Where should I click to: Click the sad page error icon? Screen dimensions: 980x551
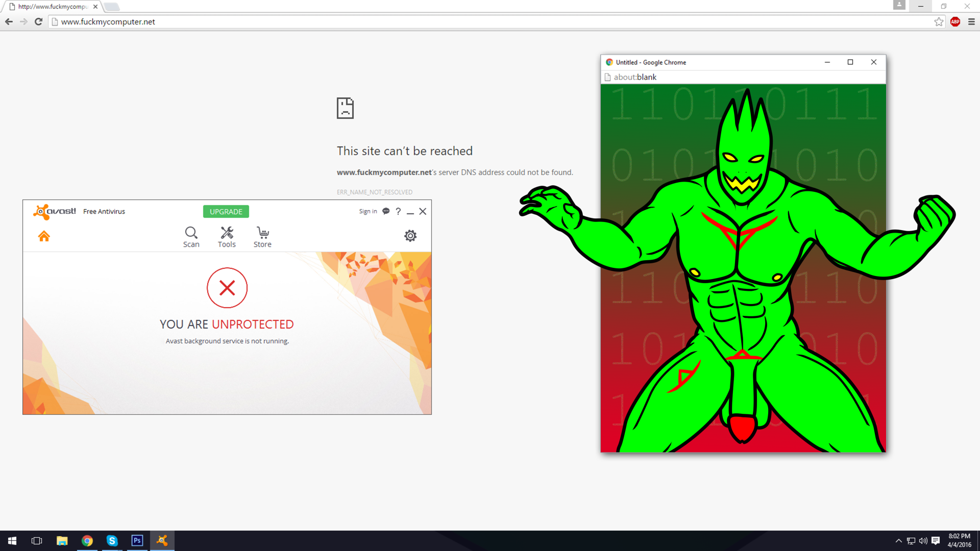(345, 108)
